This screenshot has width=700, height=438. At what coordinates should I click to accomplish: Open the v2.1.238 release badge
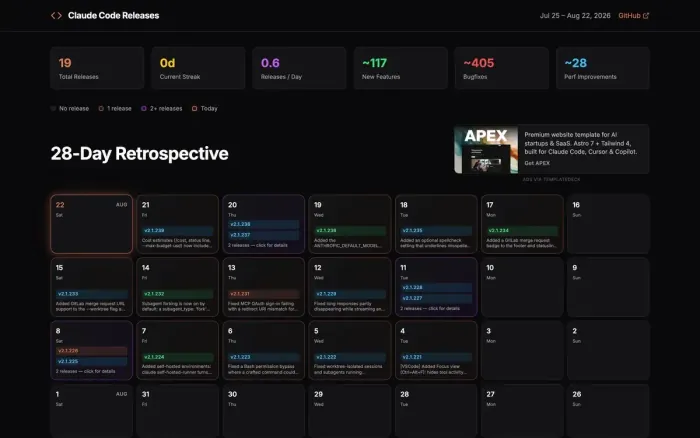pyautogui.click(x=263, y=224)
